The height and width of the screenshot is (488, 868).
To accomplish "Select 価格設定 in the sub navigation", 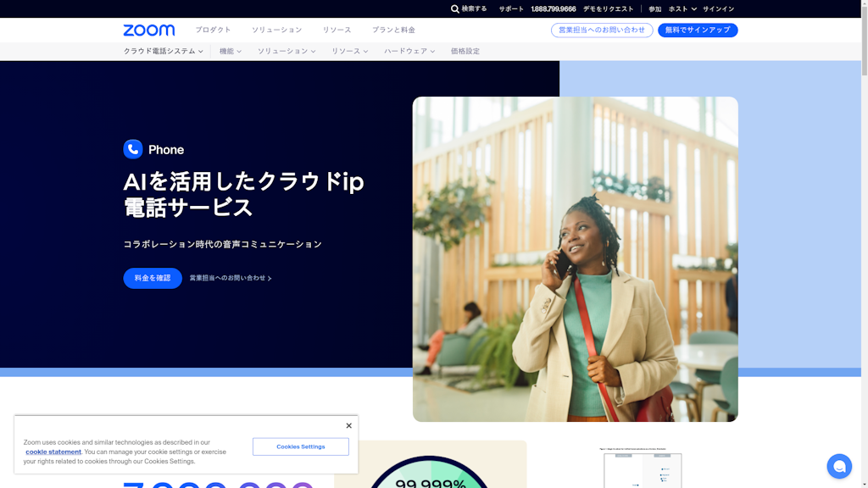I will 465,52.
